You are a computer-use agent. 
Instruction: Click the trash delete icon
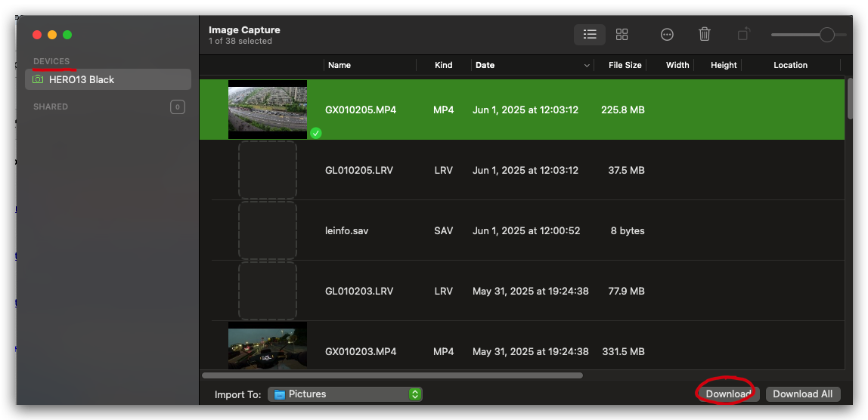click(704, 34)
